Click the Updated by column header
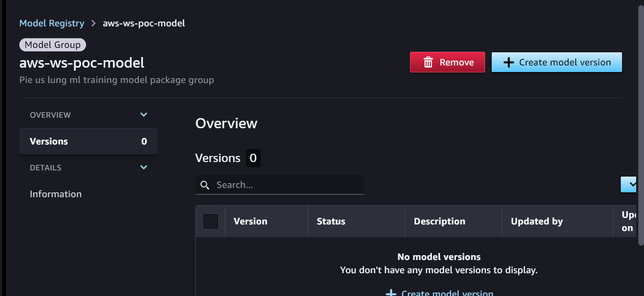The width and height of the screenshot is (644, 296). click(x=536, y=221)
